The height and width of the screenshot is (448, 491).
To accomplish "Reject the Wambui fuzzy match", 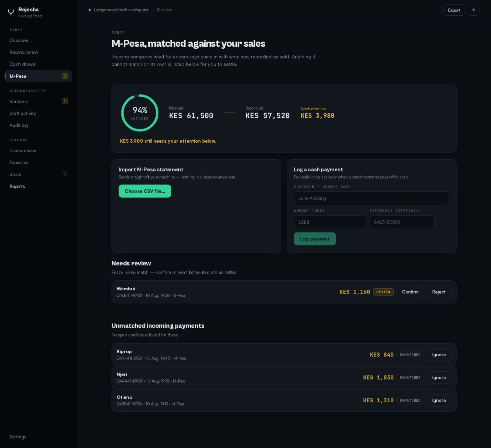I will tap(439, 292).
